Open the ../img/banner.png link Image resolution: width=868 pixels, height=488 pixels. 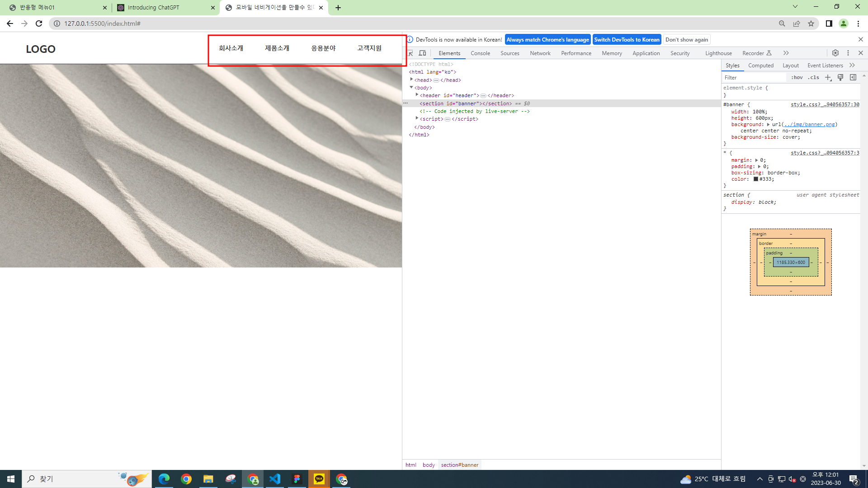pyautogui.click(x=809, y=124)
